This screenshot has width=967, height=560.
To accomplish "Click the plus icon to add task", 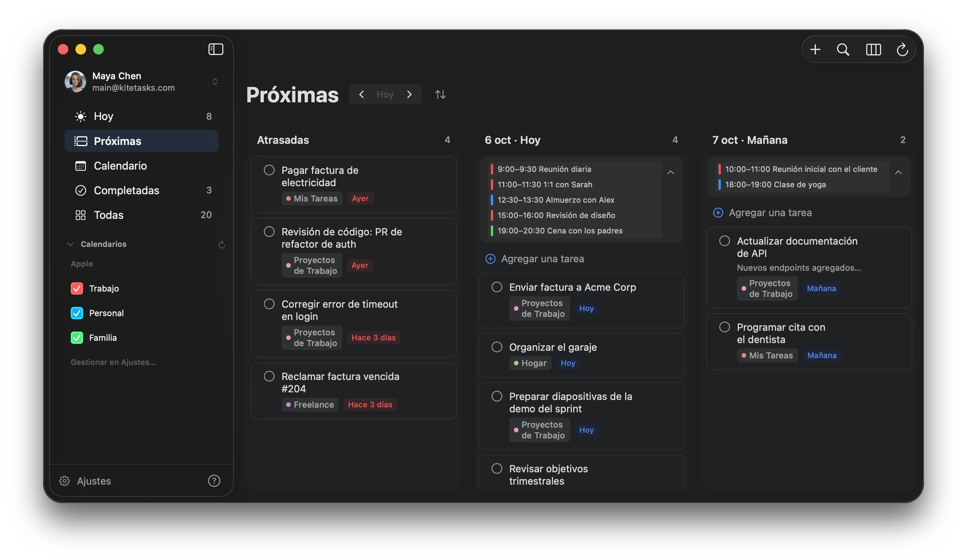I will click(815, 49).
